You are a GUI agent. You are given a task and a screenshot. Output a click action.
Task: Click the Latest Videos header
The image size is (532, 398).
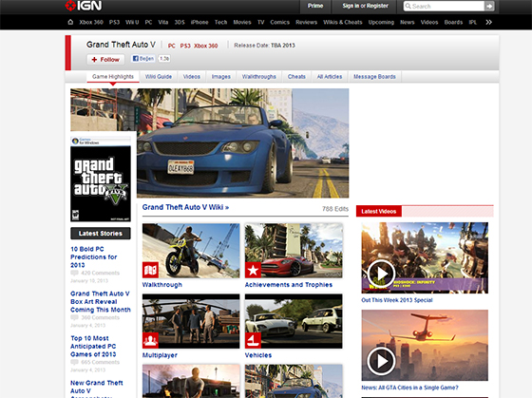click(379, 212)
